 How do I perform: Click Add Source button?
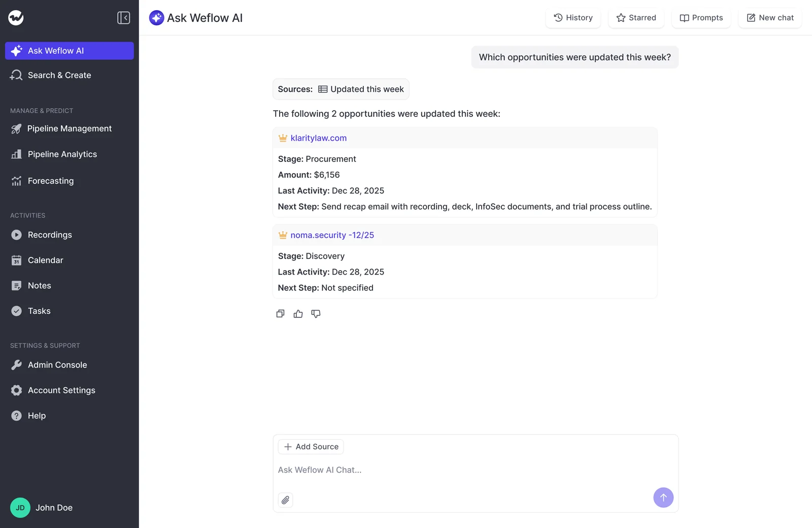tap(311, 447)
